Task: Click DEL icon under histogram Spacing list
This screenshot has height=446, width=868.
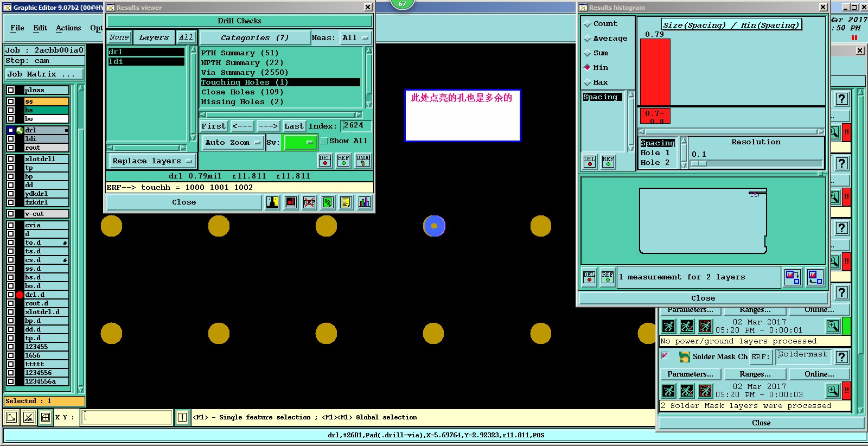Action: pos(590,162)
